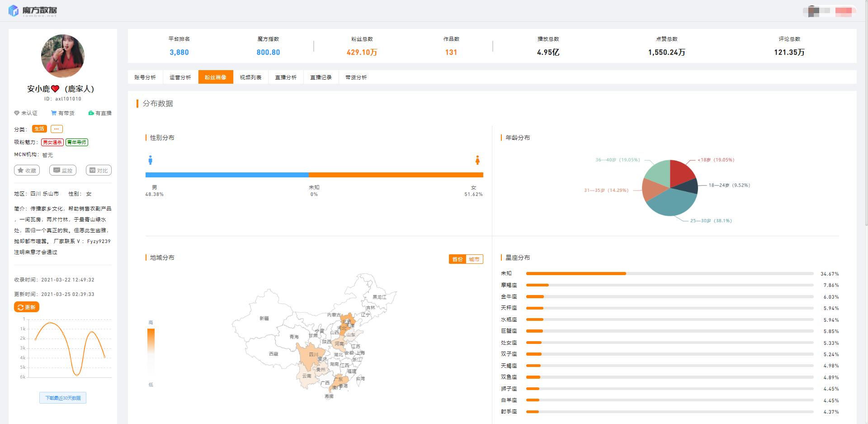
Task: Click the 未认证 diamond icon
Action: coord(17,113)
